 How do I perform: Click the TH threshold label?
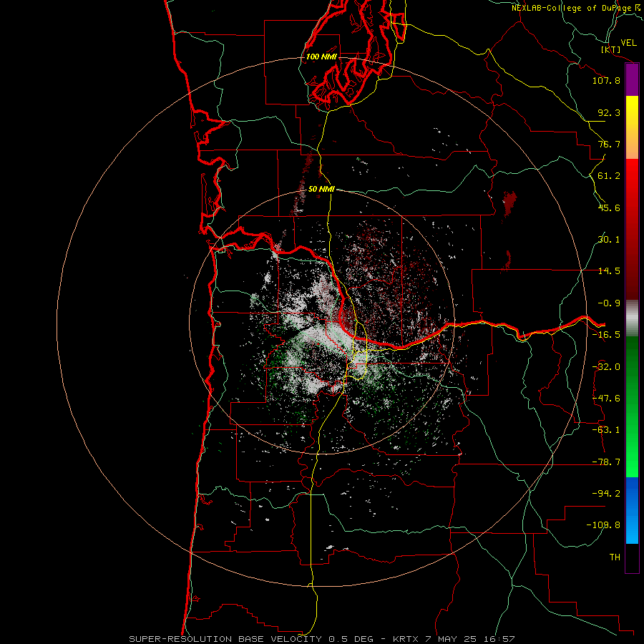click(615, 557)
